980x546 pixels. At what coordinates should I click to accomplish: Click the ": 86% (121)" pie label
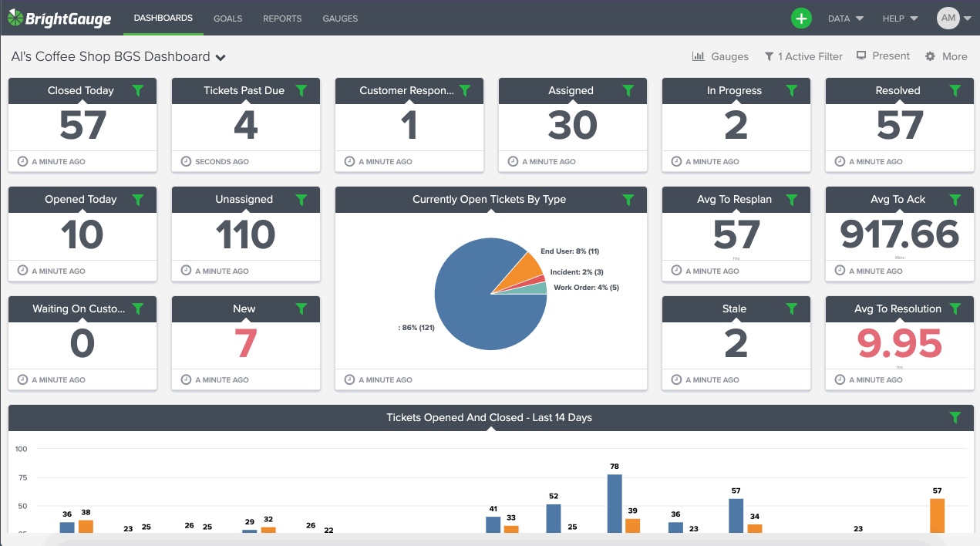416,328
